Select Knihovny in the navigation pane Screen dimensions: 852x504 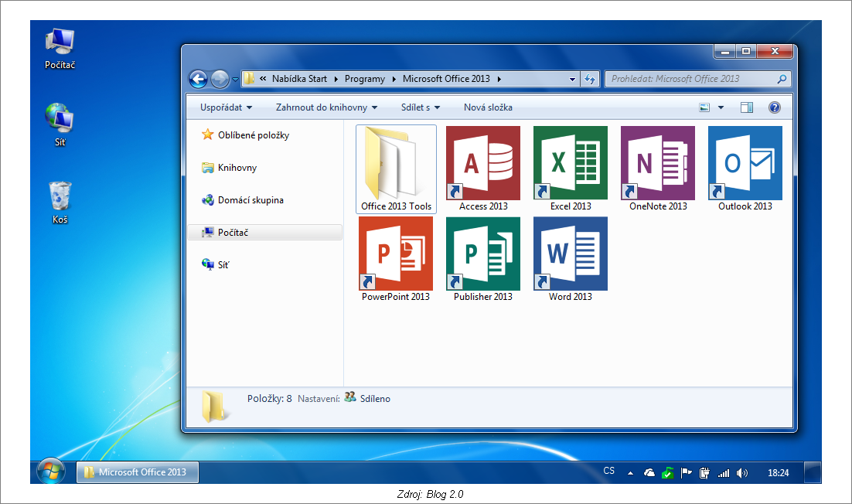click(237, 168)
